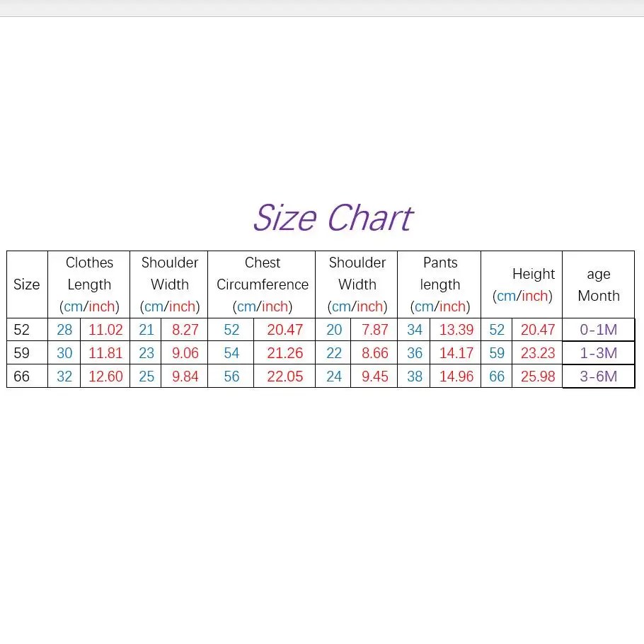Click the Chest Circumference header cell
The height and width of the screenshot is (644, 644).
262,284
